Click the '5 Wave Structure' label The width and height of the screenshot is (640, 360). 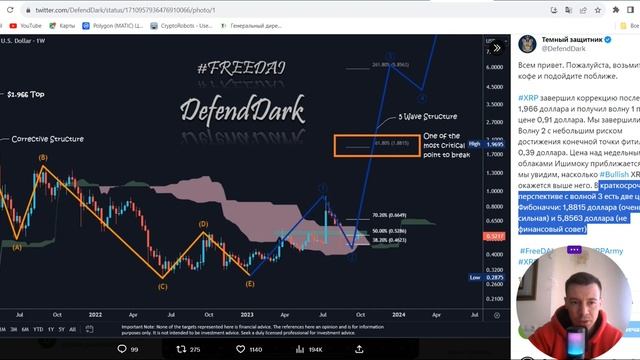428,117
